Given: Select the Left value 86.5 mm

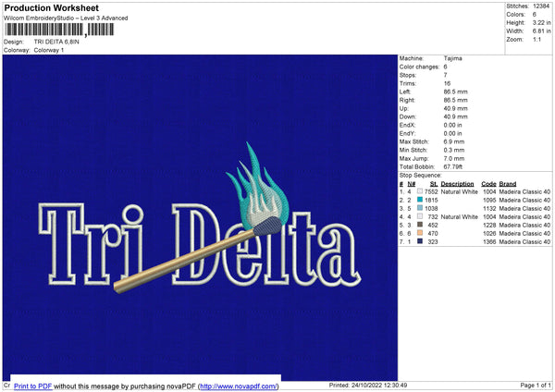Looking at the screenshot, I should pos(455,92).
